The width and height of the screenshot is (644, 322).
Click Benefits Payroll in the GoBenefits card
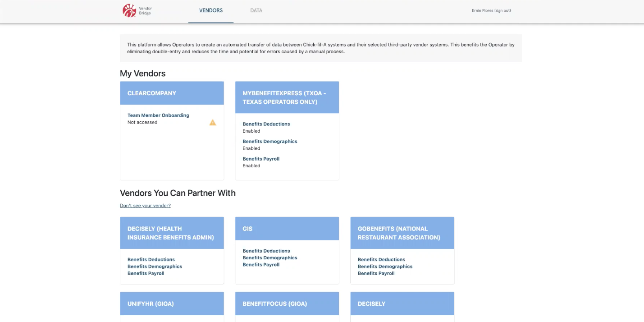(x=376, y=273)
